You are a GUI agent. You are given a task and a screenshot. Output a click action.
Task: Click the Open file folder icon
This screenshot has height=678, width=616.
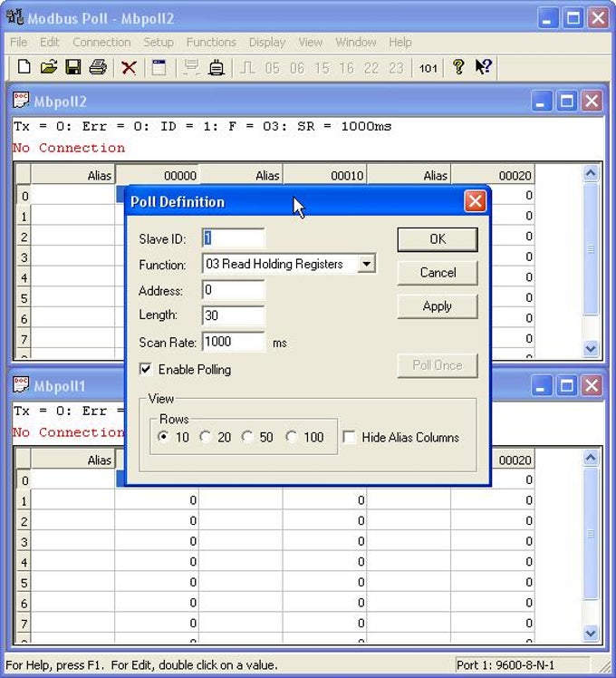pos(48,67)
